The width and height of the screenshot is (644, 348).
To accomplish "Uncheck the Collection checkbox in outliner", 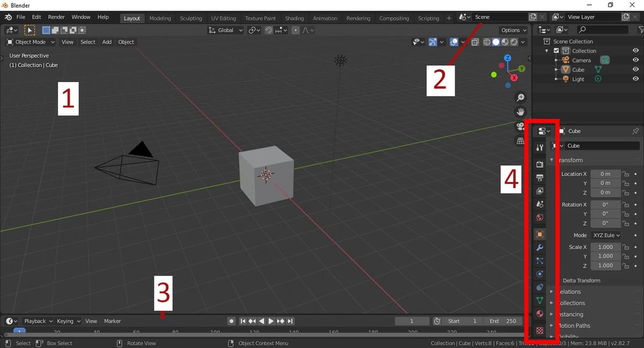I will click(x=557, y=50).
